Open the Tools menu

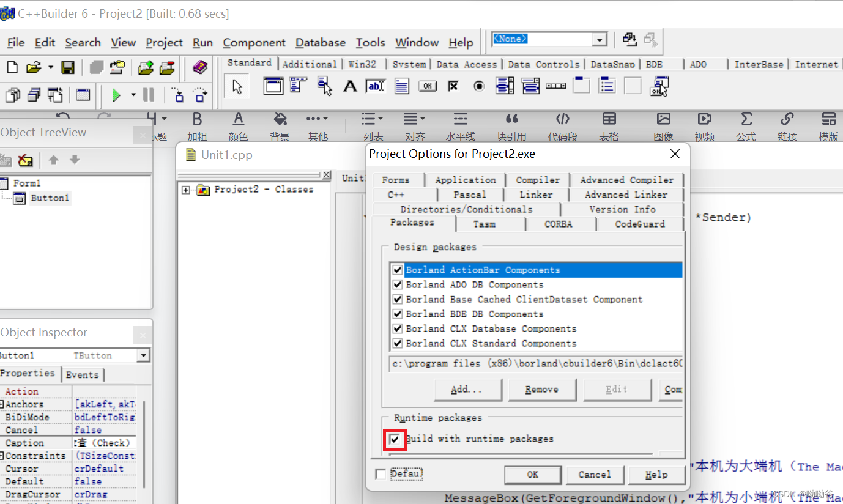click(370, 42)
